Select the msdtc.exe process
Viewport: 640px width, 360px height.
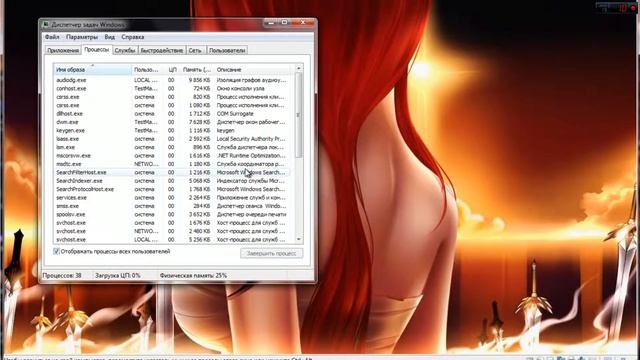[172, 164]
